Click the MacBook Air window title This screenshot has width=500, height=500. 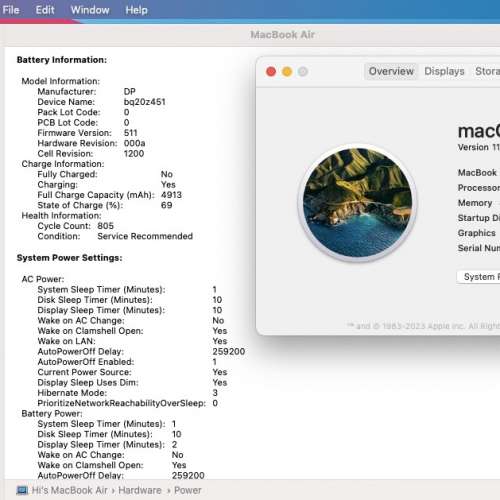(x=282, y=35)
